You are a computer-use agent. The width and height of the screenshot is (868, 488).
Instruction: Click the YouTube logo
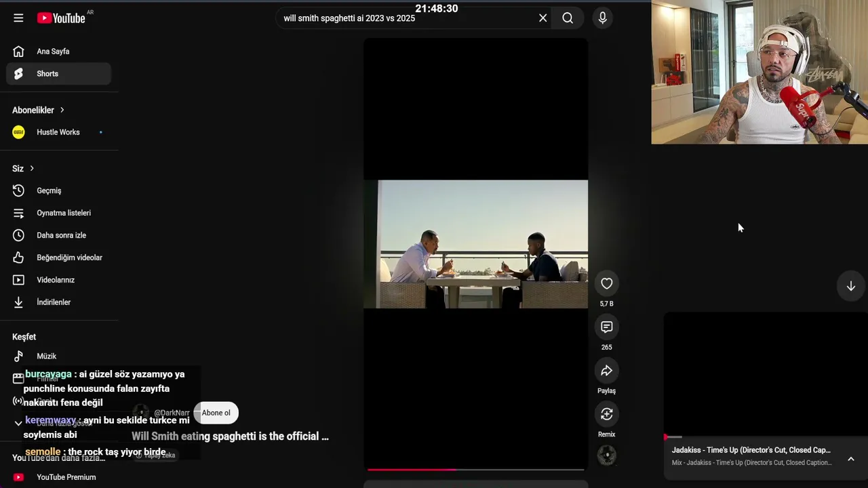point(61,18)
